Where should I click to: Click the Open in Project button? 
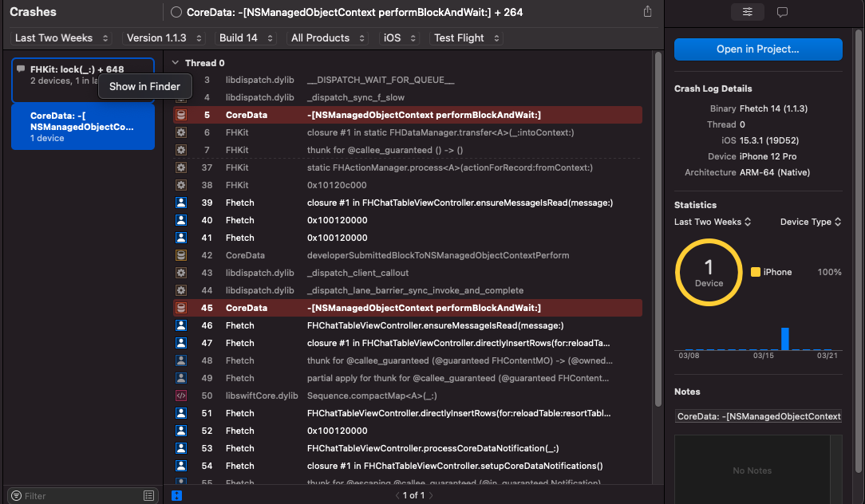[757, 49]
